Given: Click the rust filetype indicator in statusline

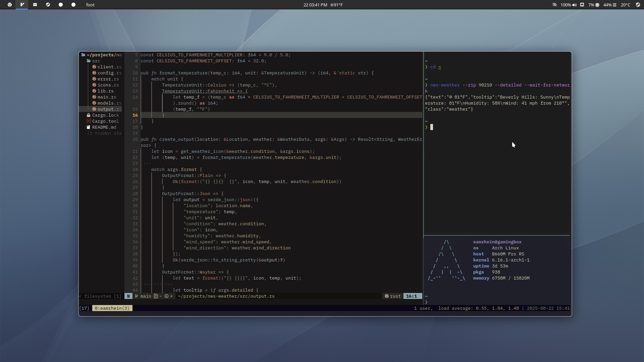Looking at the screenshot, I should click(392, 296).
